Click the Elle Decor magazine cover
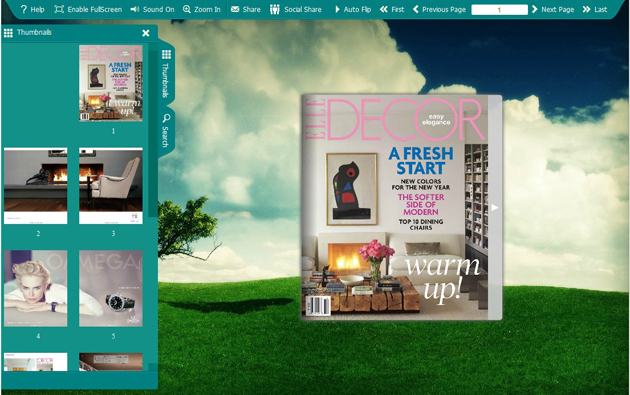Image resolution: width=630 pixels, height=395 pixels. [x=395, y=207]
